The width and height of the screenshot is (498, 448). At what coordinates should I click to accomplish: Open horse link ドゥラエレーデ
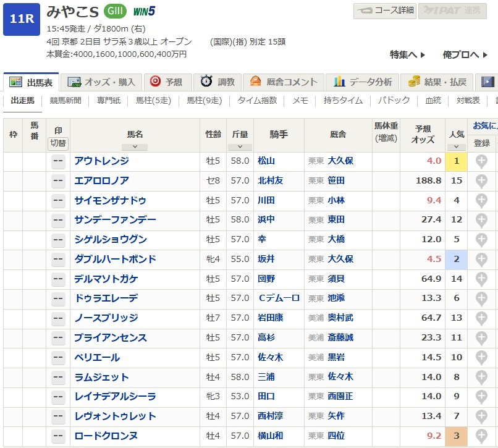coord(106,298)
